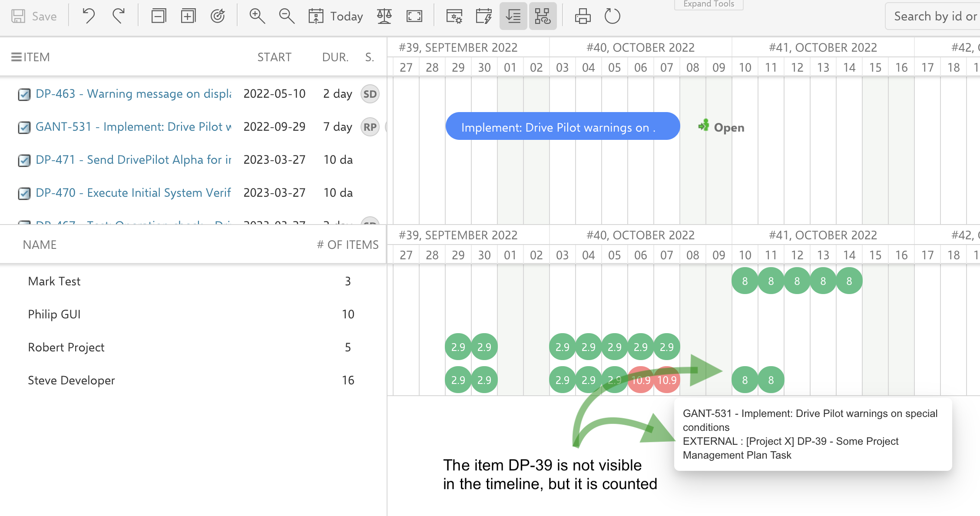The width and height of the screenshot is (980, 516).
Task: Click the circular refresh icon
Action: pyautogui.click(x=612, y=16)
